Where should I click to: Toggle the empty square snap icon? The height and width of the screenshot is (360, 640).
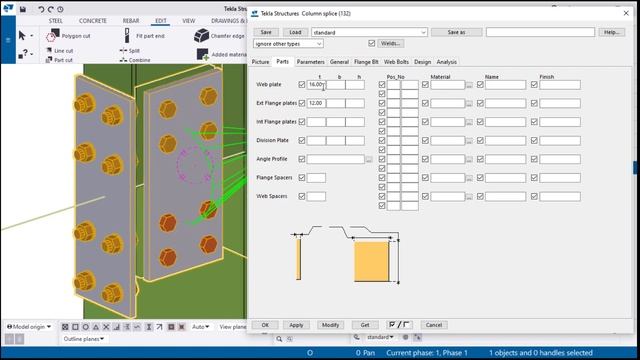(76, 327)
